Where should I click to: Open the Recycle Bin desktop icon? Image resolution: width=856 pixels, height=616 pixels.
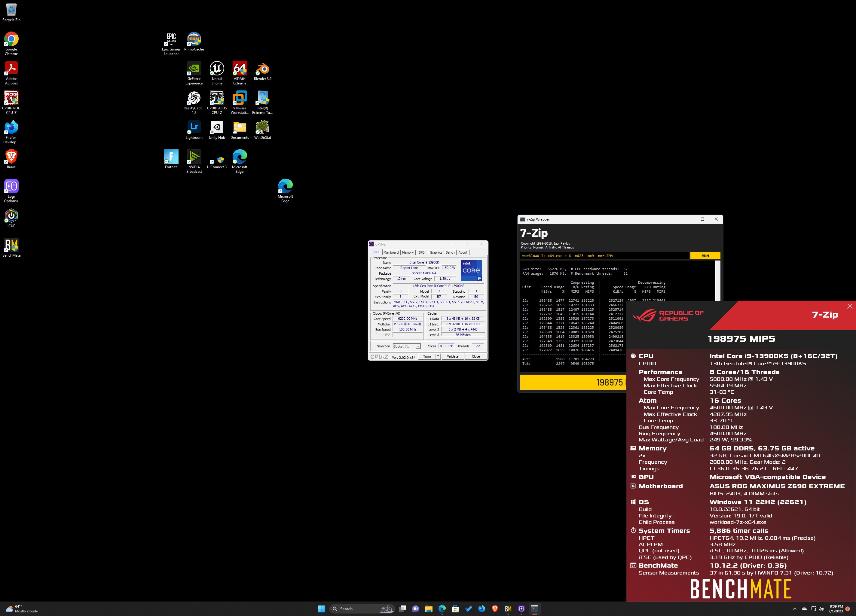(11, 12)
